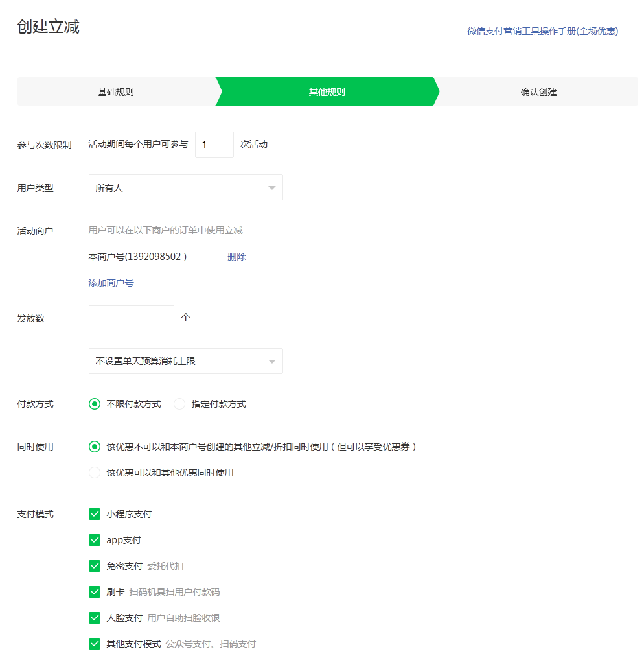
Task: Click the arrow of the daily budget dropdown
Action: (272, 362)
